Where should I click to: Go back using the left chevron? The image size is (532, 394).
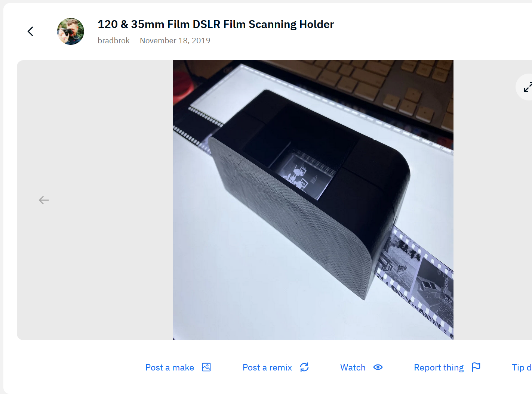(31, 31)
